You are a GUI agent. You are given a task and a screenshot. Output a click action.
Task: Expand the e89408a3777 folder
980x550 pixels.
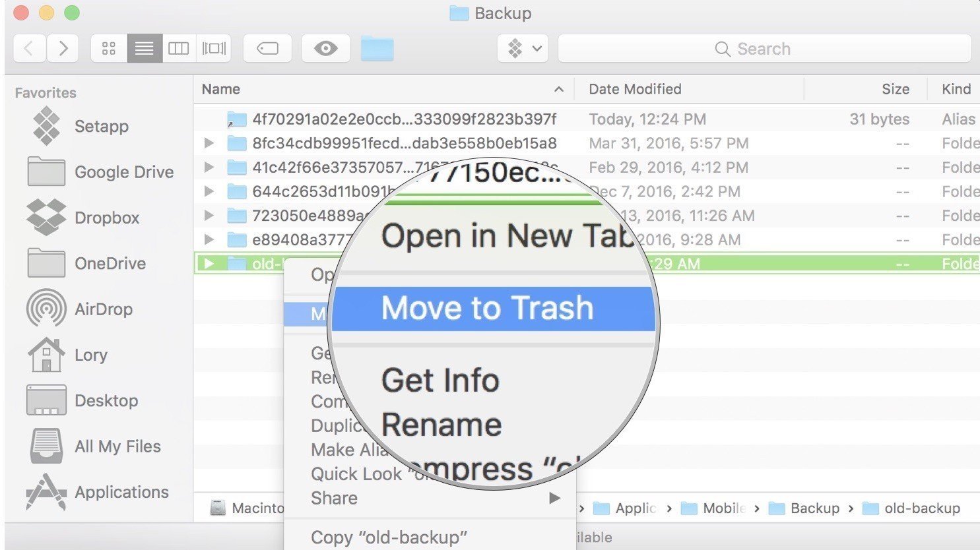(x=209, y=239)
